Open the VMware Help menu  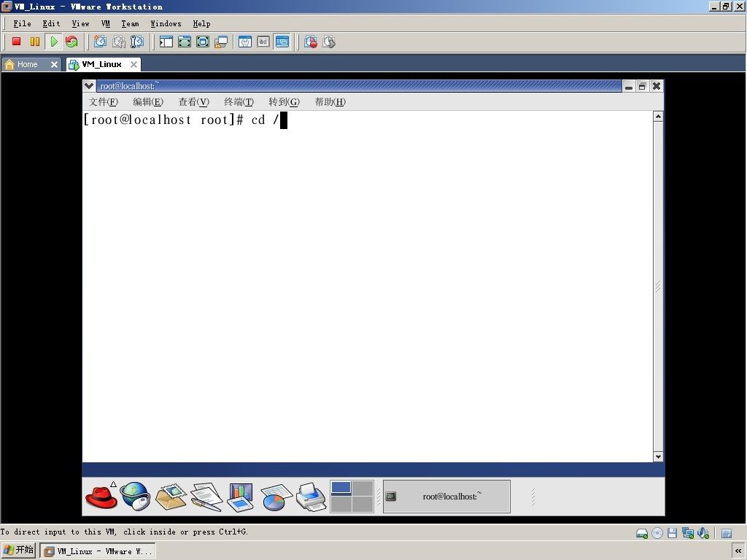[x=201, y=23]
